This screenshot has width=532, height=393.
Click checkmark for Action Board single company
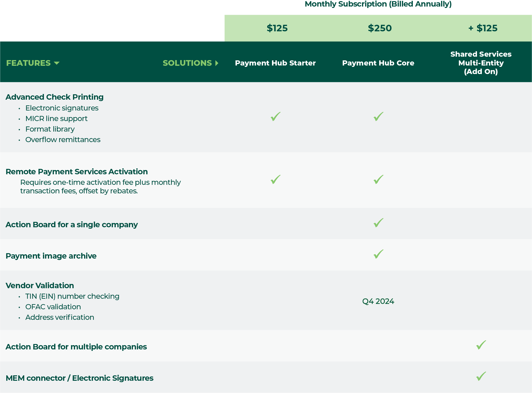point(379,223)
